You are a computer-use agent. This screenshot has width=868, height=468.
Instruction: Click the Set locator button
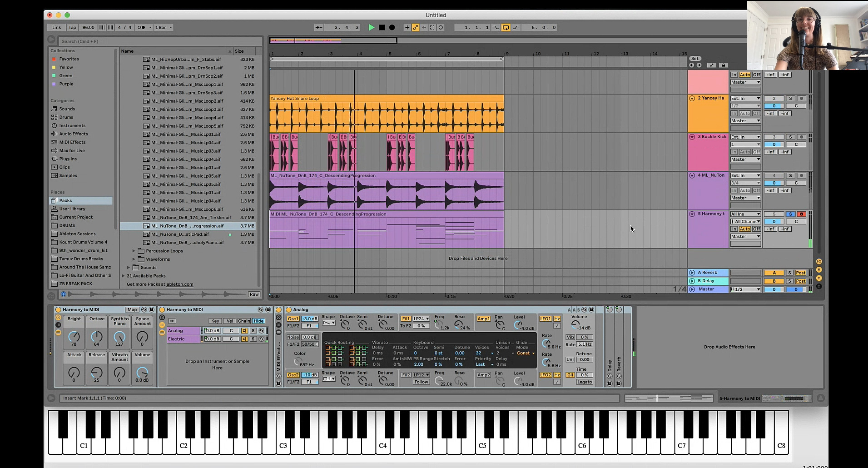(694, 58)
